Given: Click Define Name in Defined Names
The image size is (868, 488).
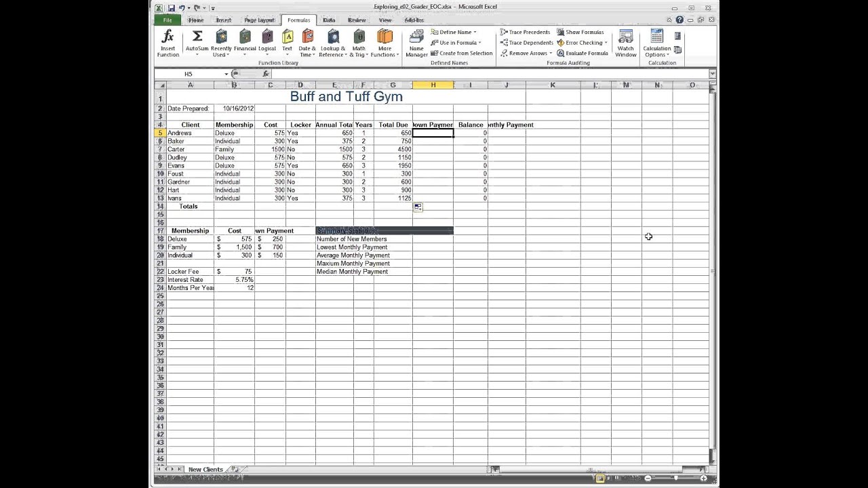Looking at the screenshot, I should click(454, 32).
